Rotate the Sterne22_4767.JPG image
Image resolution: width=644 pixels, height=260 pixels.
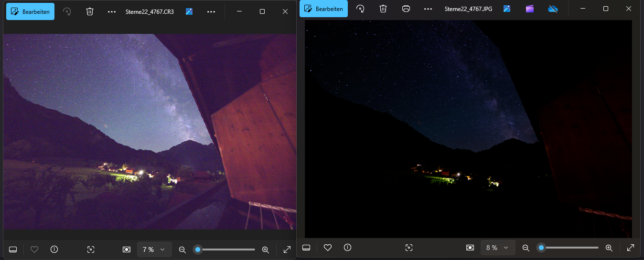[x=361, y=9]
